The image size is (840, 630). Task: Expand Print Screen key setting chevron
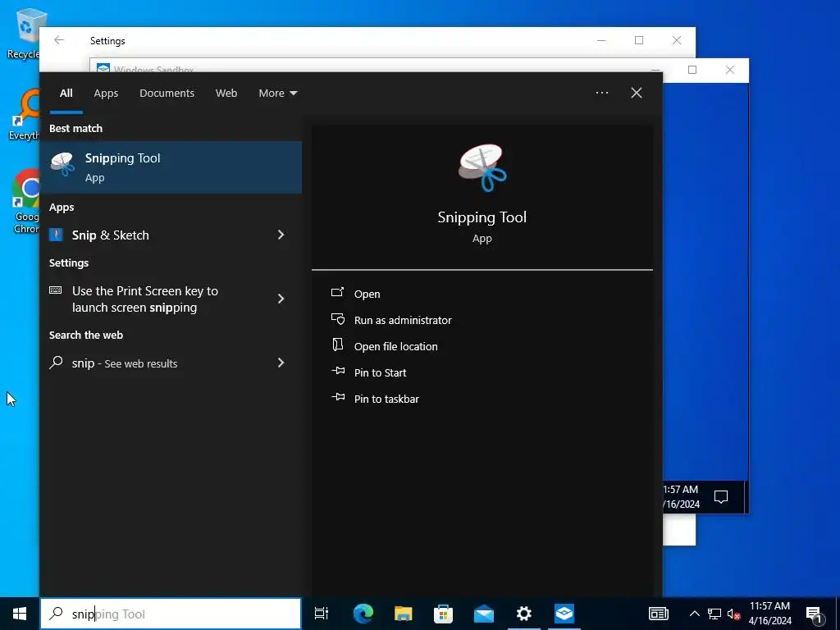[x=281, y=299]
